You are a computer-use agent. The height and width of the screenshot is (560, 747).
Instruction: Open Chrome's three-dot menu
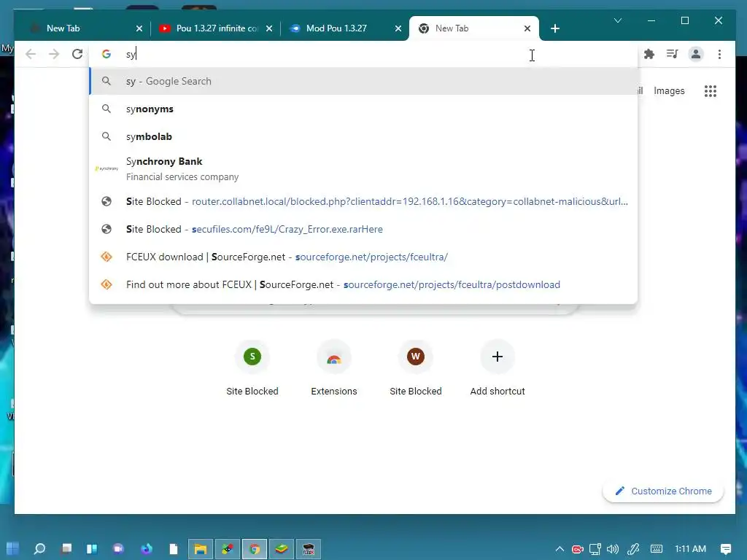719,54
